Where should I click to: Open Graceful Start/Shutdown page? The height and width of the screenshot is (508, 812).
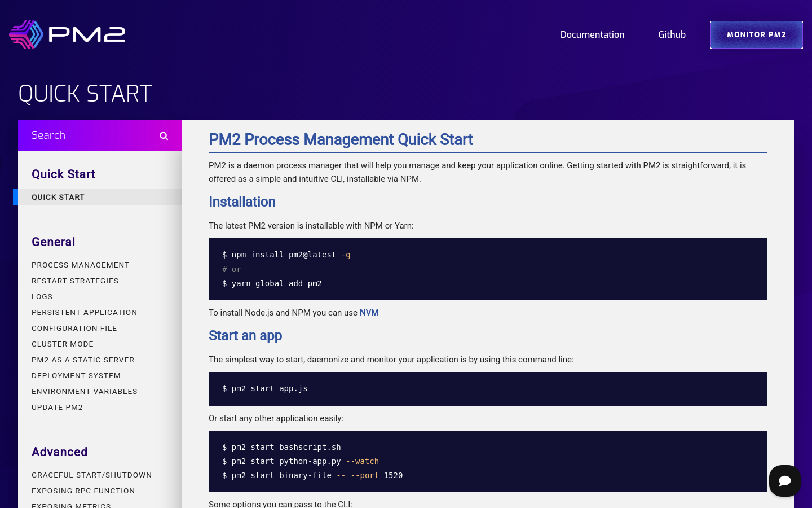click(92, 475)
